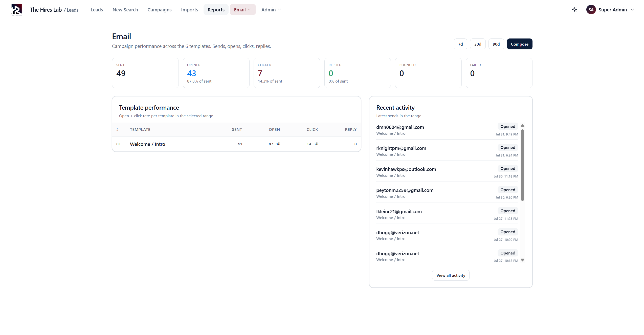Click the / Leads breadcrumb
The image size is (644, 335).
tap(71, 10)
